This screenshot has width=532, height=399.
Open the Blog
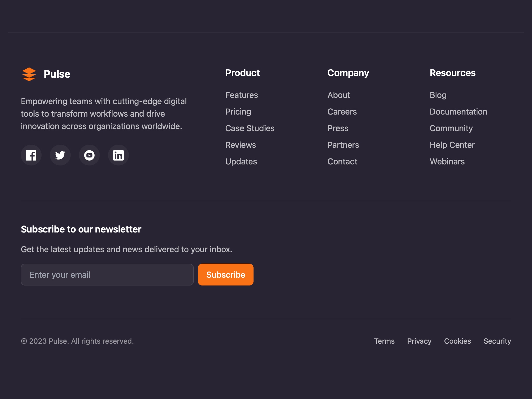tap(438, 95)
